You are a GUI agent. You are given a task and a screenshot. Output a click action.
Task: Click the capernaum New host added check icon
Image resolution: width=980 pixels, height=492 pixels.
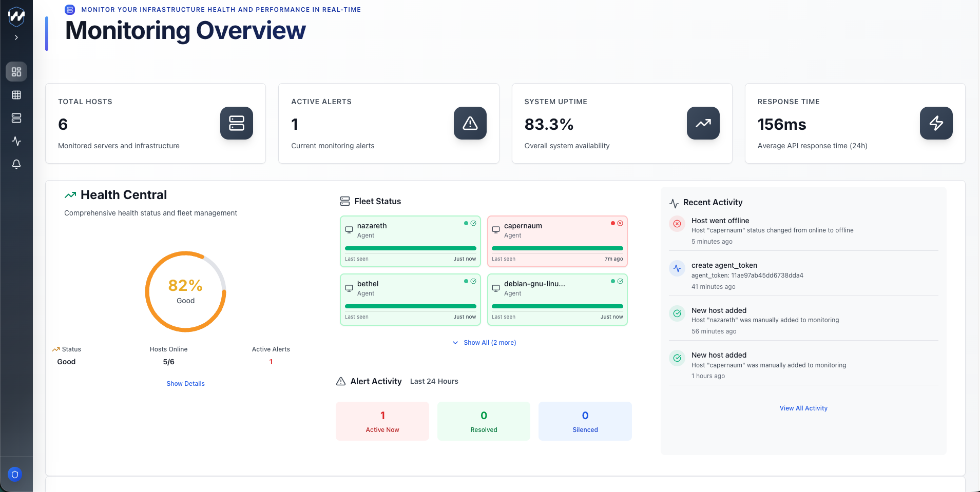677,358
